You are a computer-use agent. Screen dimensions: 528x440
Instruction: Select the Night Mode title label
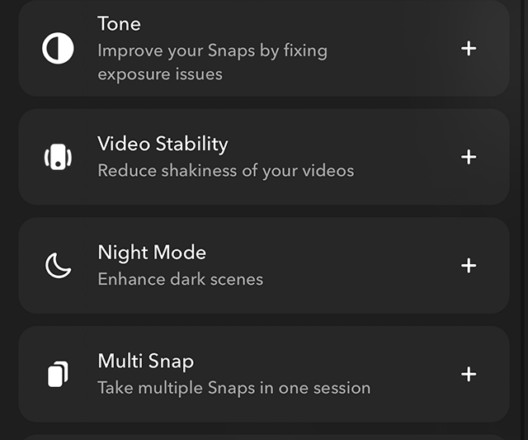point(152,253)
